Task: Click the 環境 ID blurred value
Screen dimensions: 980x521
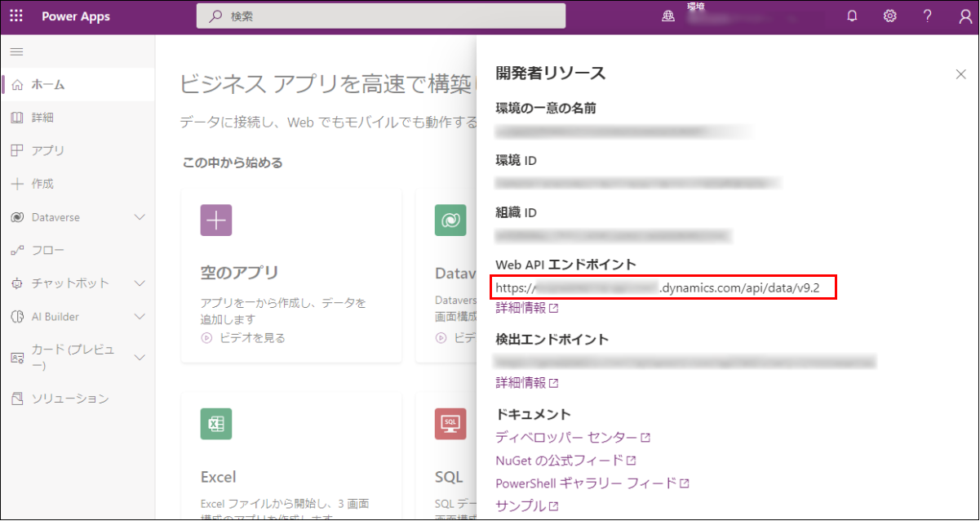Action: 638,183
